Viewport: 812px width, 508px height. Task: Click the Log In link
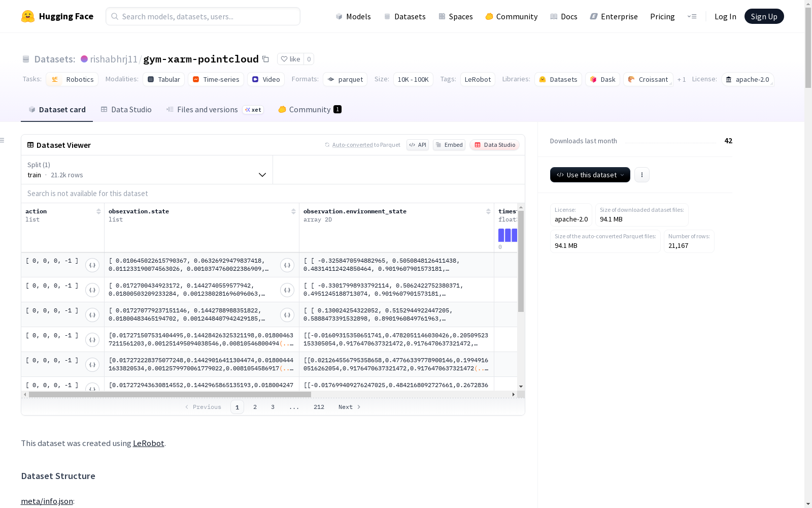(x=725, y=16)
